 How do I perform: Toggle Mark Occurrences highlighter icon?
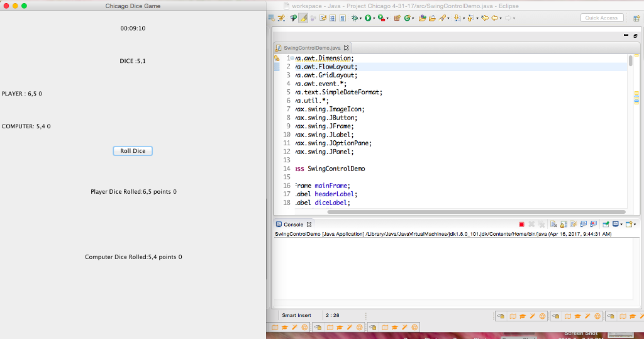pos(303,18)
